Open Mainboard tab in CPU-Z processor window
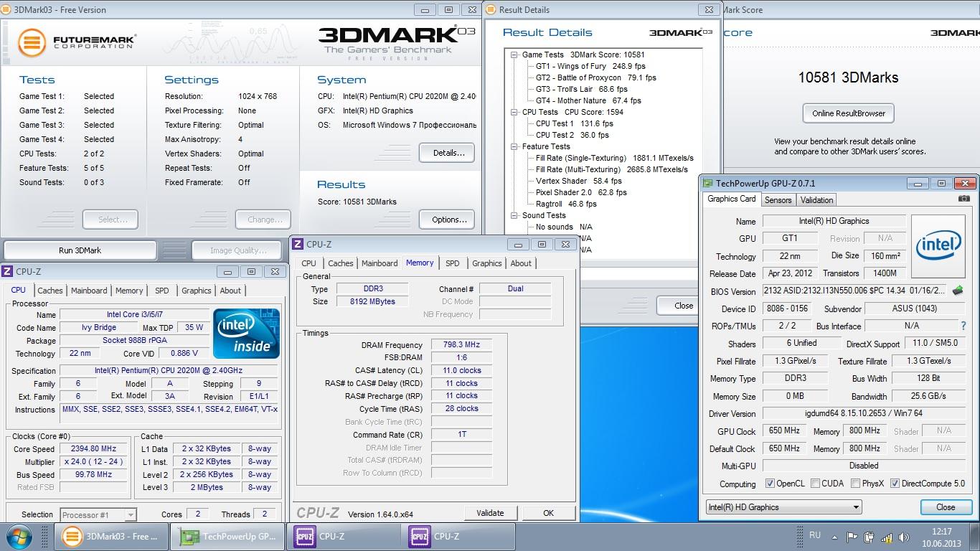 point(89,291)
